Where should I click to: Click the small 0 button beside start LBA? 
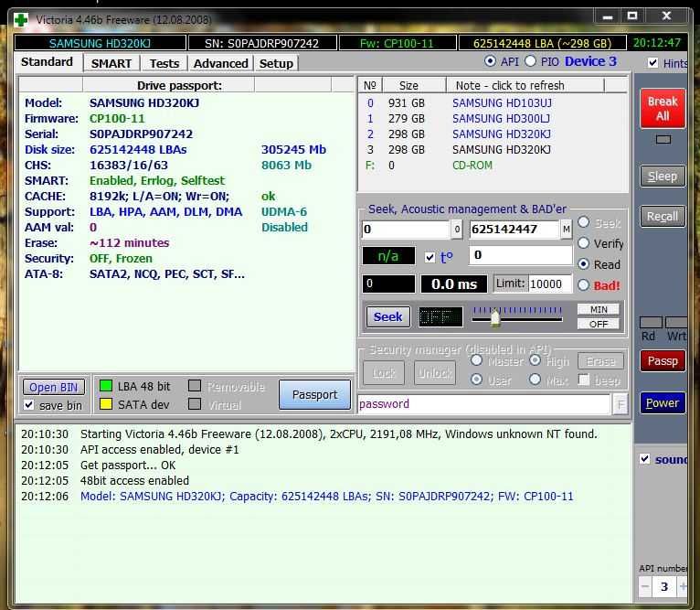pyautogui.click(x=457, y=229)
